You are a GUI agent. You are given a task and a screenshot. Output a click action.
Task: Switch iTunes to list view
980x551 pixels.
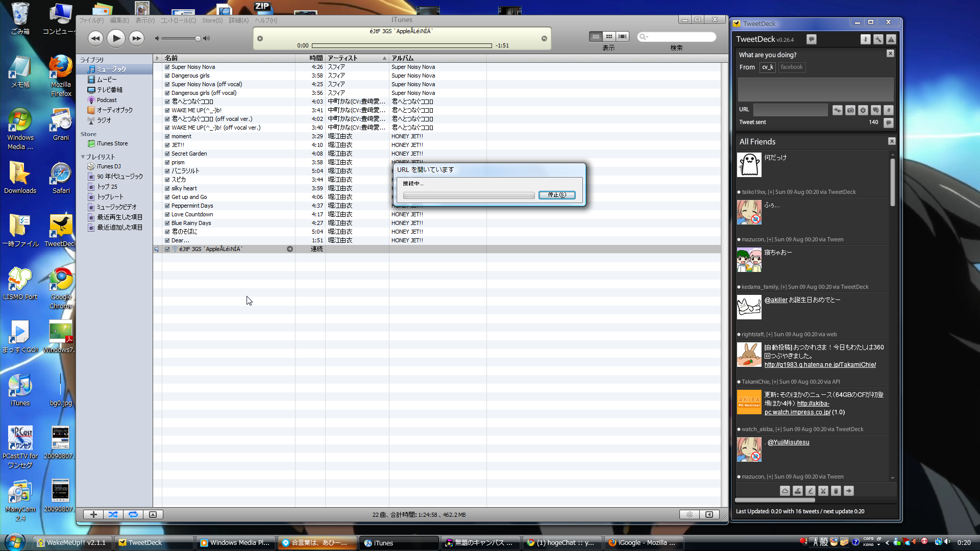596,37
